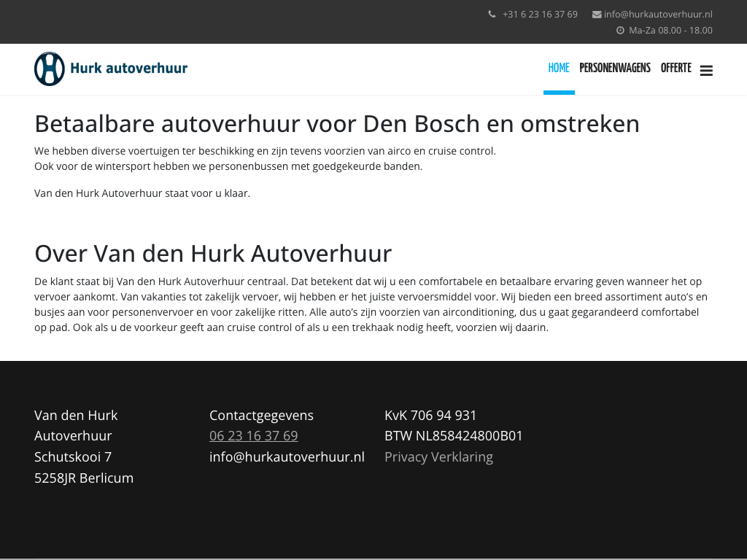Go to the OFFERTE page
747x560 pixels.
point(676,69)
